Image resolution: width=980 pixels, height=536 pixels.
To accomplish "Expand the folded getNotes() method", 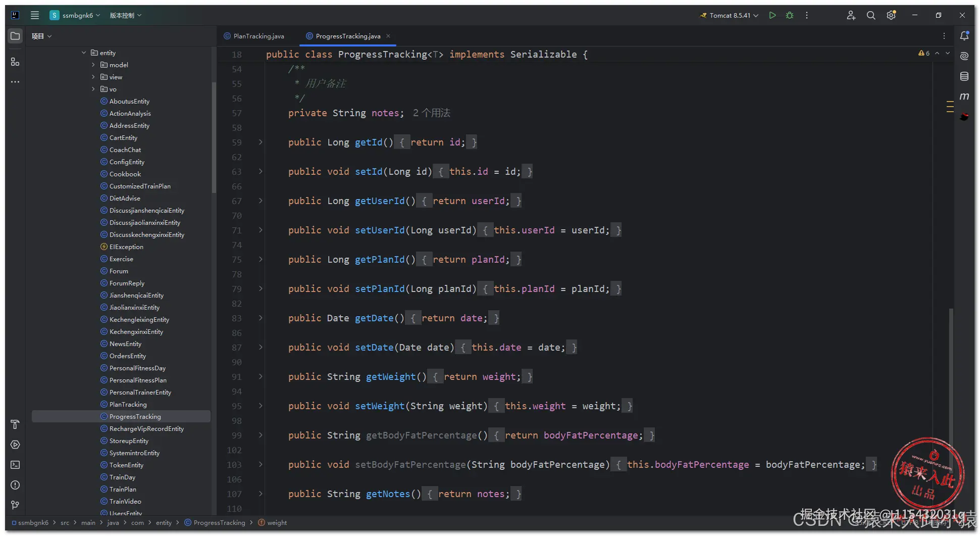I will 261,494.
